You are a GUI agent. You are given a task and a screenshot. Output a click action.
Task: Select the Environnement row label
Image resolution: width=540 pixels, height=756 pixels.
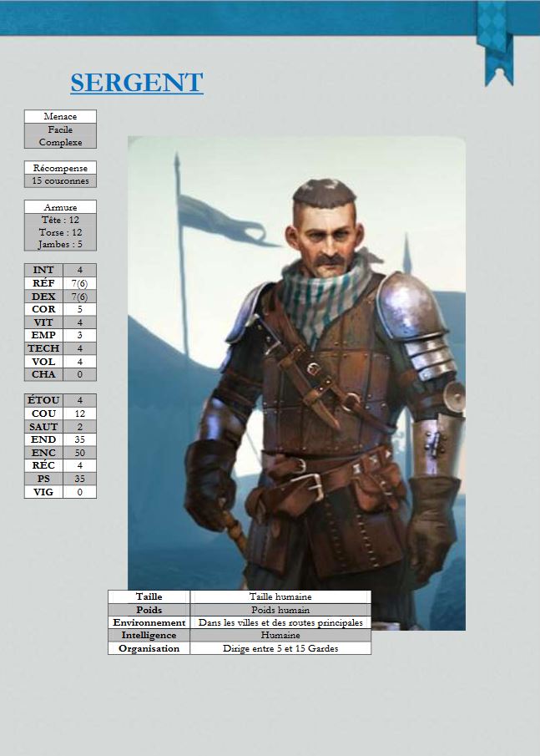[149, 622]
